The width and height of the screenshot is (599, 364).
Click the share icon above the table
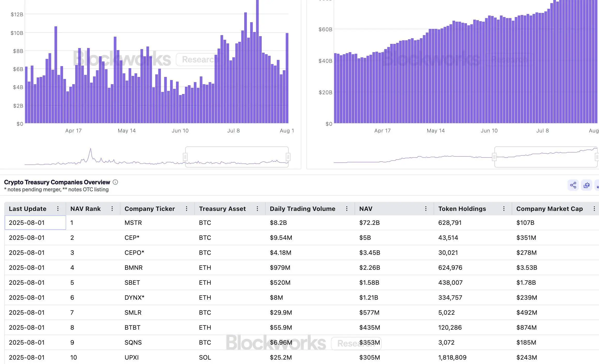point(573,185)
